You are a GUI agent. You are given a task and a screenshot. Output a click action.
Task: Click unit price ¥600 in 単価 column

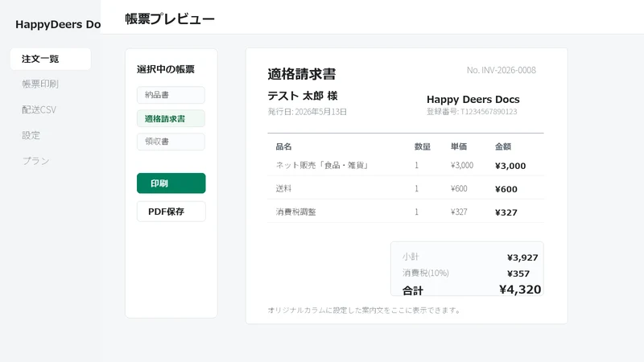[x=459, y=188]
